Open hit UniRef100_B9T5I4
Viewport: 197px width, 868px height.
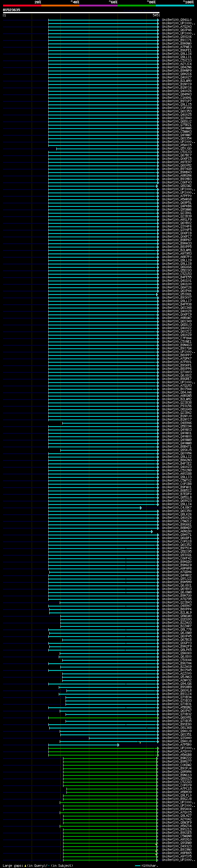pos(176,548)
